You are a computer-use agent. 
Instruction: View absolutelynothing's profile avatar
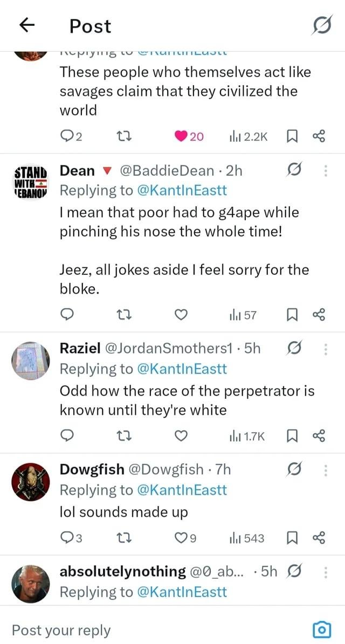point(30,583)
